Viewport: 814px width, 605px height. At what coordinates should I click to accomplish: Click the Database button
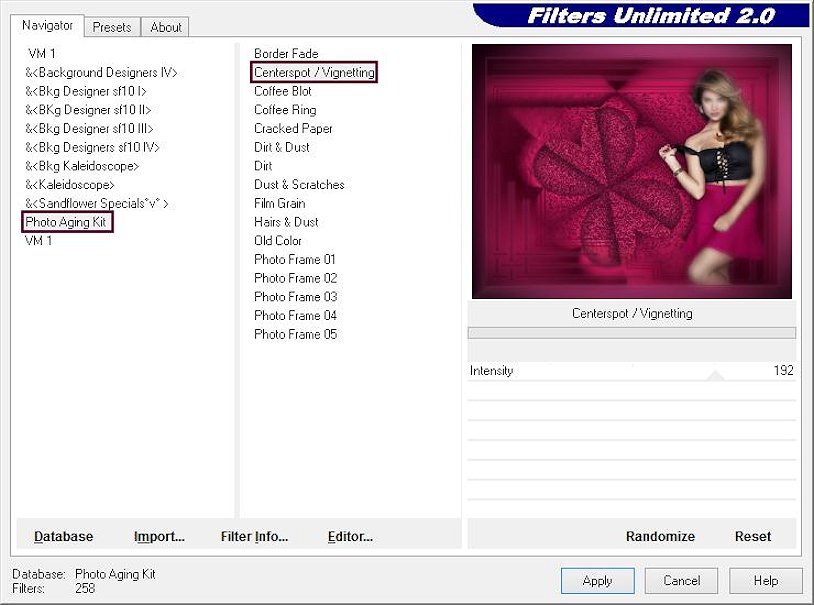[63, 536]
